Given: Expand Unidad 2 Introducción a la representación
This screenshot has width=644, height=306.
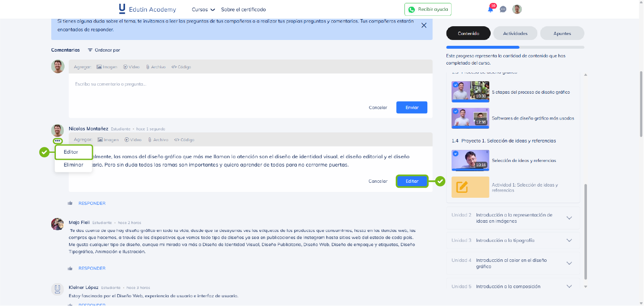Looking at the screenshot, I should tap(569, 218).
